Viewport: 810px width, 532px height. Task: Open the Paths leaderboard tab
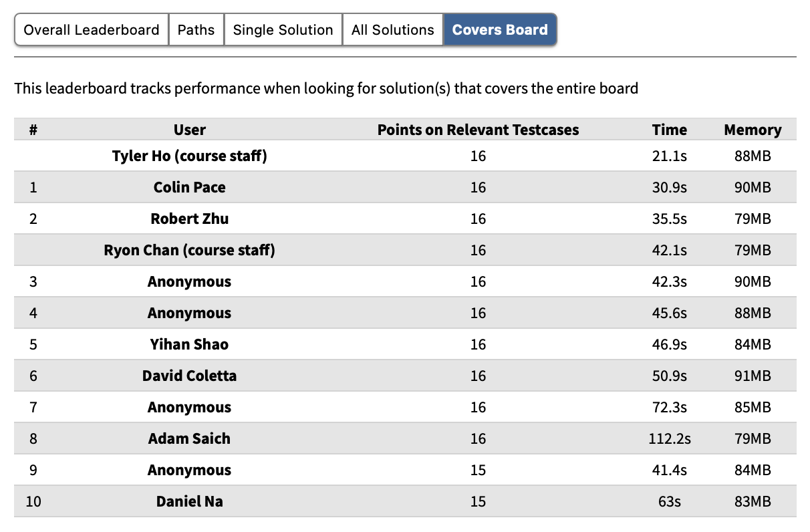(x=196, y=30)
